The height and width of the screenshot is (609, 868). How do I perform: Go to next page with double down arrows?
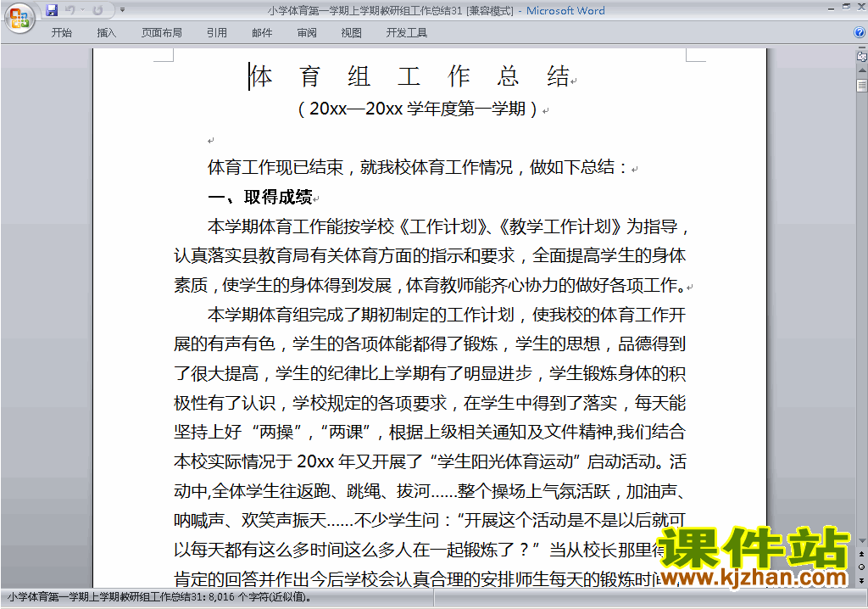861,580
